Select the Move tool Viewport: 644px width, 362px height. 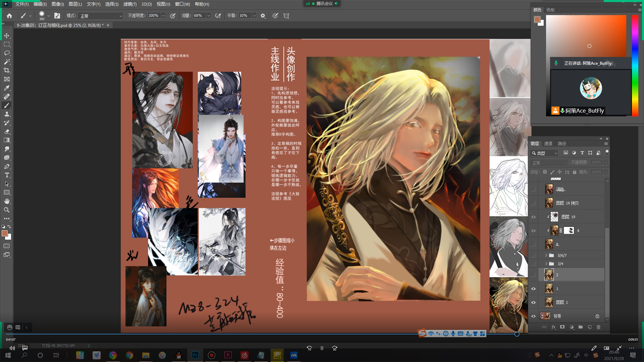click(x=7, y=36)
